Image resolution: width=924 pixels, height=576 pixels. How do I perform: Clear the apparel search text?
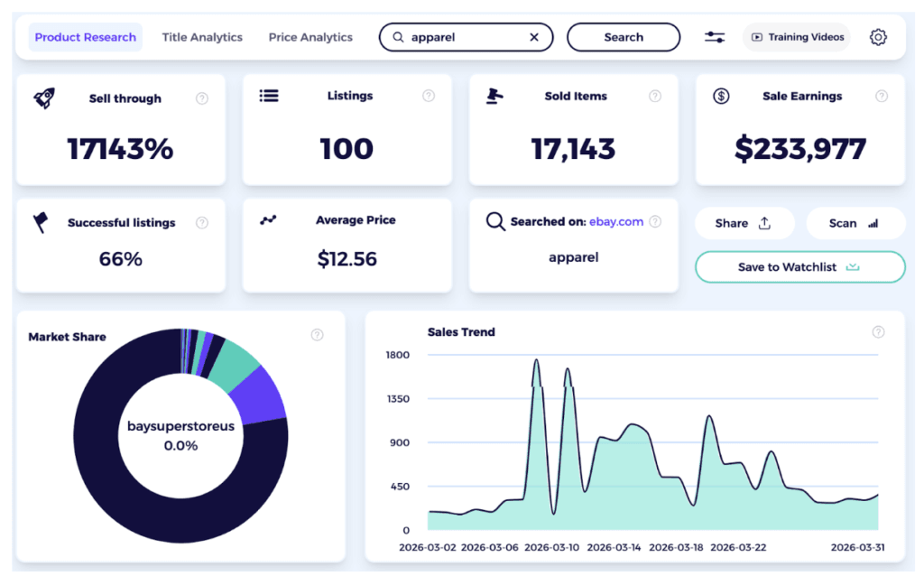click(534, 37)
